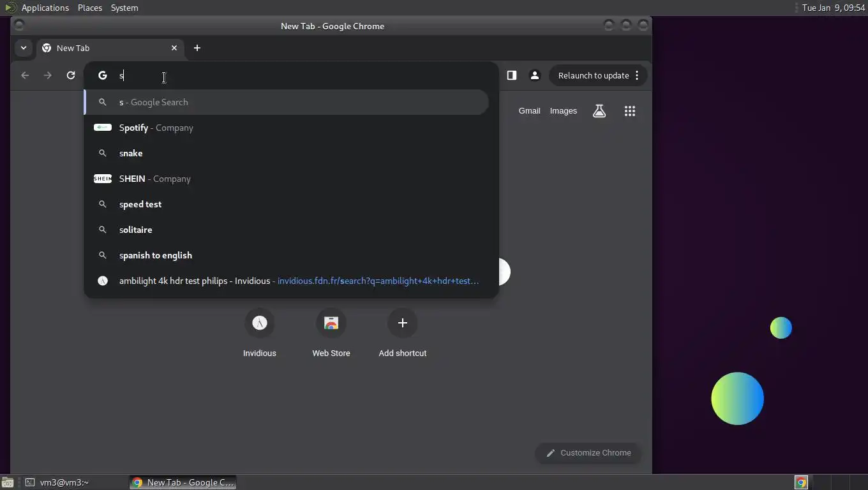Click the SHEIN logo icon in suggestions
The image size is (868, 490).
[102, 179]
